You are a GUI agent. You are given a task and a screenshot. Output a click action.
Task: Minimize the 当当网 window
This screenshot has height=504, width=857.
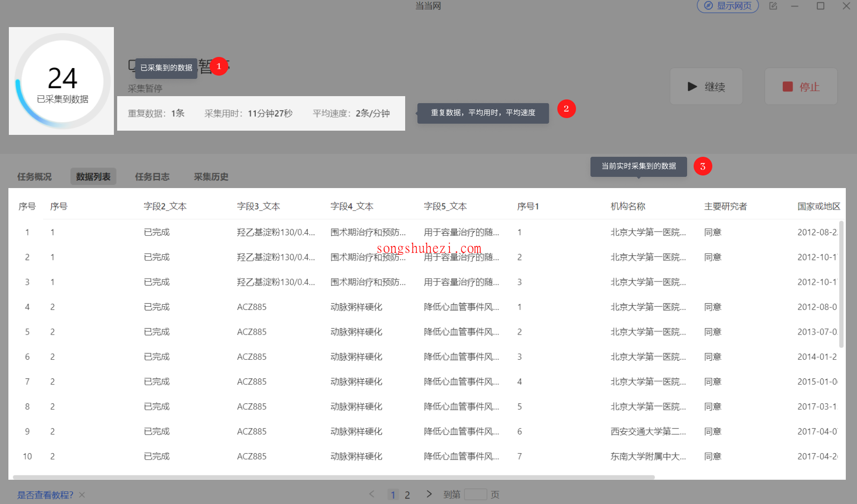(x=795, y=6)
